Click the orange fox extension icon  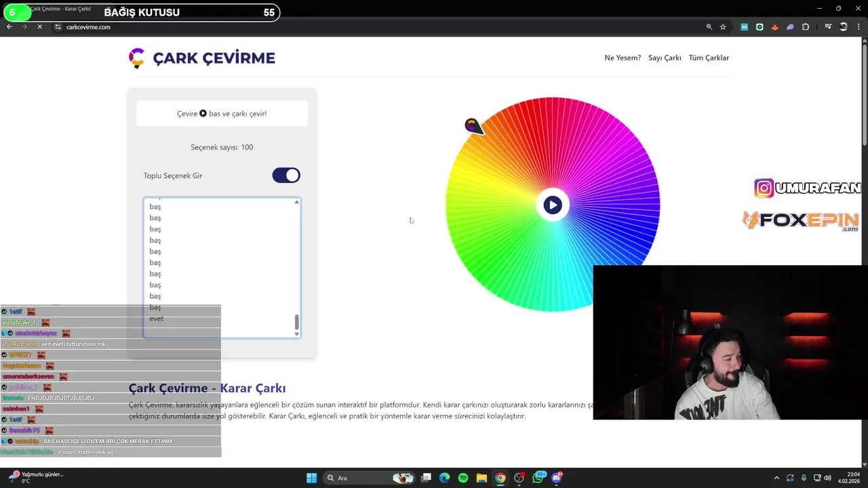[x=774, y=27]
